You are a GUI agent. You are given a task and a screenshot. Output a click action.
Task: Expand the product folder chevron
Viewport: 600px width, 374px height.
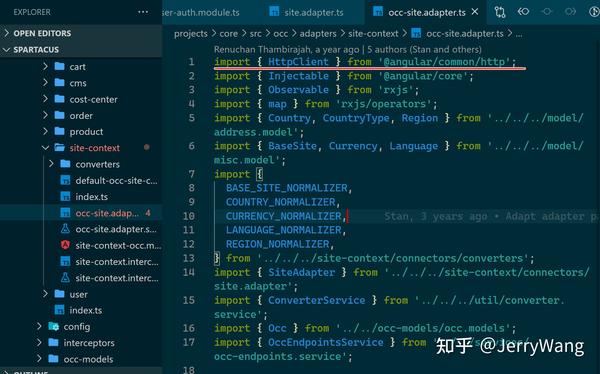(46, 131)
